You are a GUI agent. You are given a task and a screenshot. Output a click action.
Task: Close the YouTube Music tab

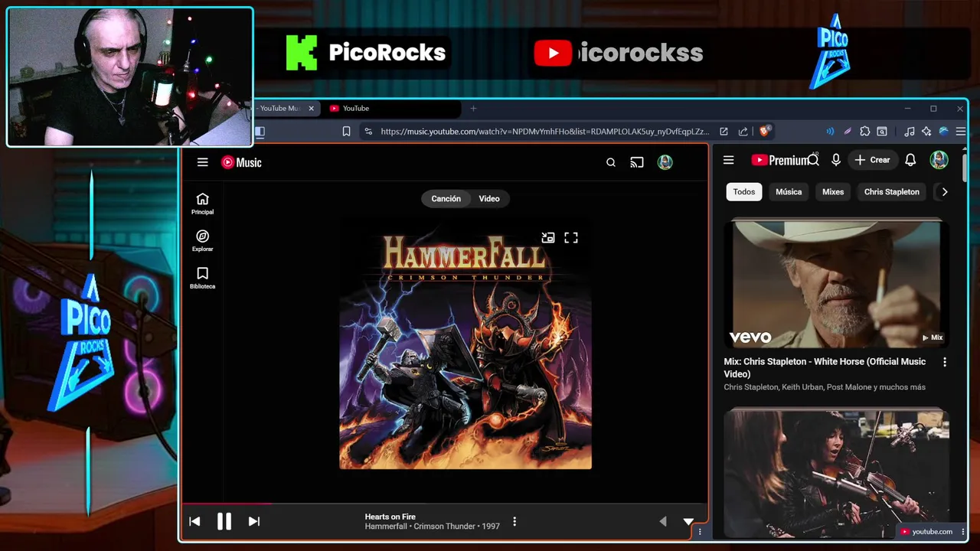[311, 109]
